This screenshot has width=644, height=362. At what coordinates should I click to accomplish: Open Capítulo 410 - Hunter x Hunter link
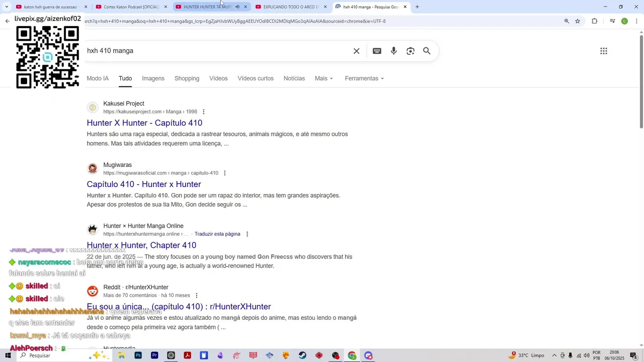(144, 184)
